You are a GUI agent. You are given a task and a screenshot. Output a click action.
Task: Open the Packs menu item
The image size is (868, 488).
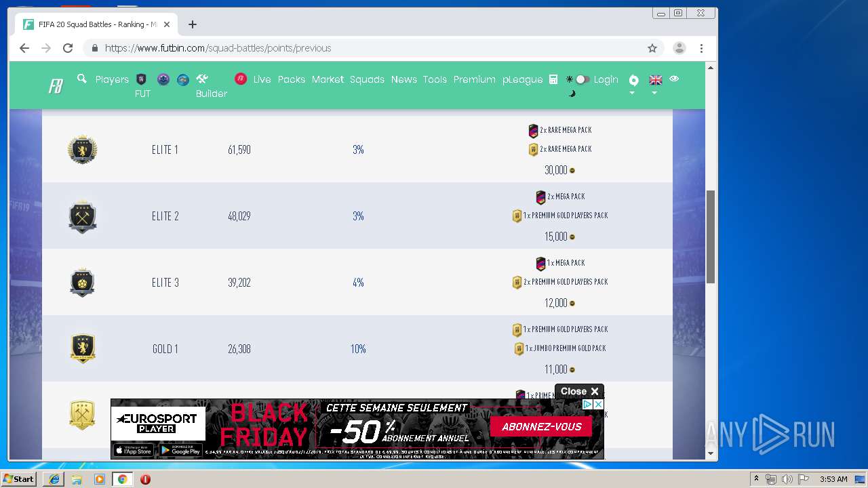coord(292,79)
